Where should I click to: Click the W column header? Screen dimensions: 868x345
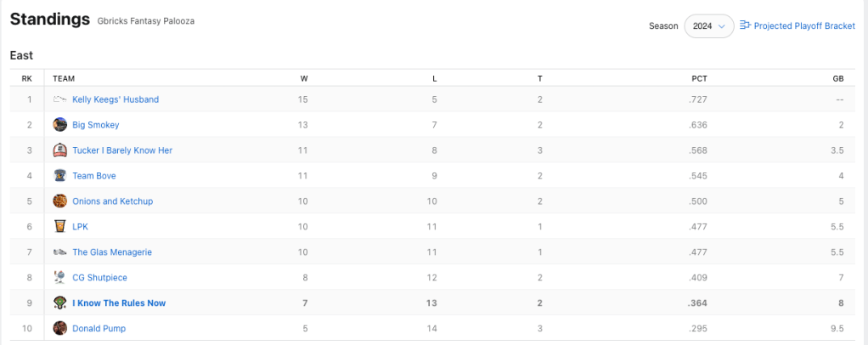click(x=304, y=78)
